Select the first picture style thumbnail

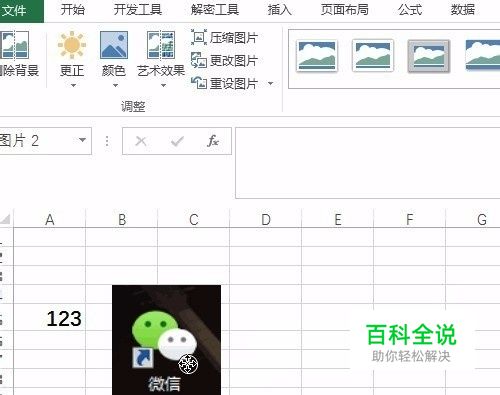click(317, 55)
